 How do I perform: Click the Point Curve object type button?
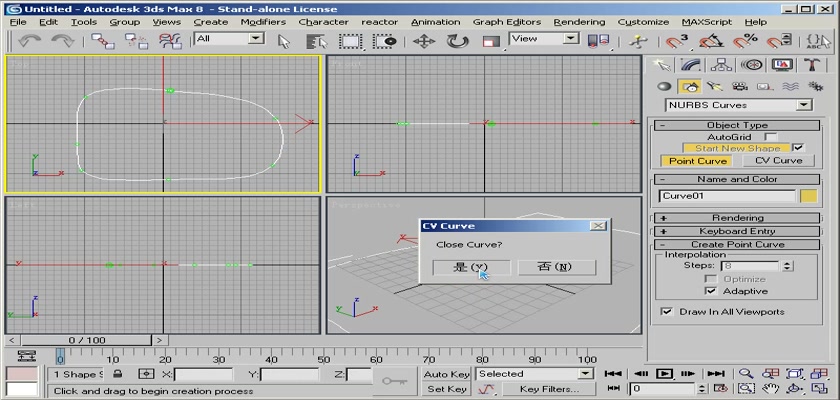click(698, 161)
